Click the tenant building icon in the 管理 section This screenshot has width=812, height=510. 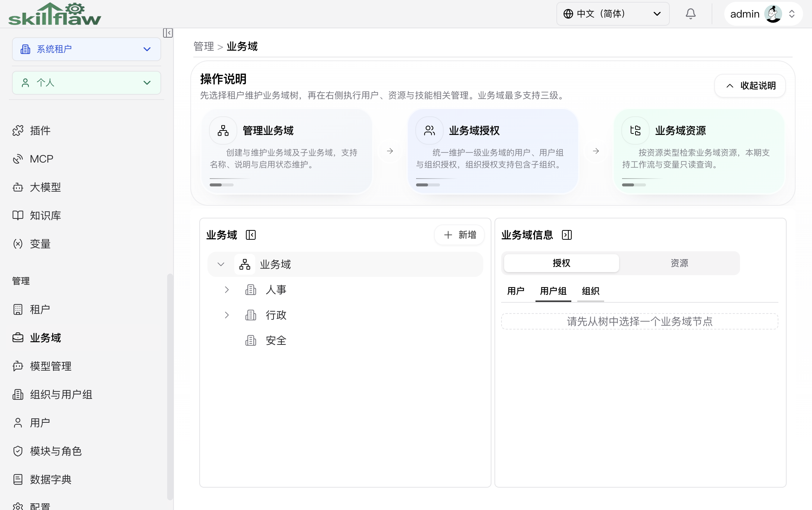(18, 309)
